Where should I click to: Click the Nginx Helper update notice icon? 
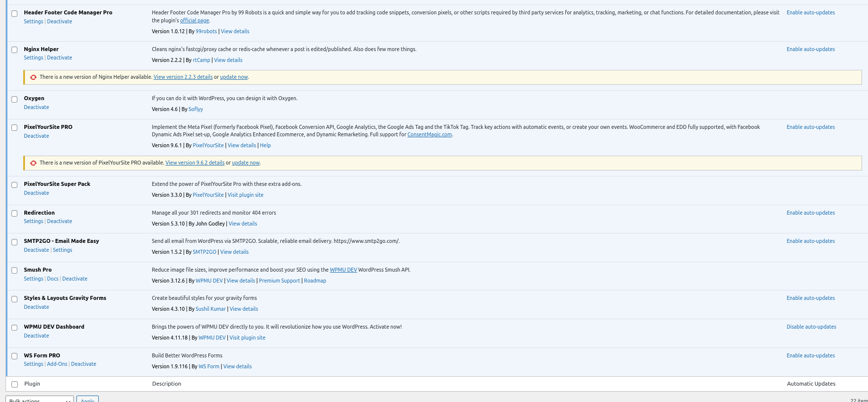pyautogui.click(x=33, y=77)
